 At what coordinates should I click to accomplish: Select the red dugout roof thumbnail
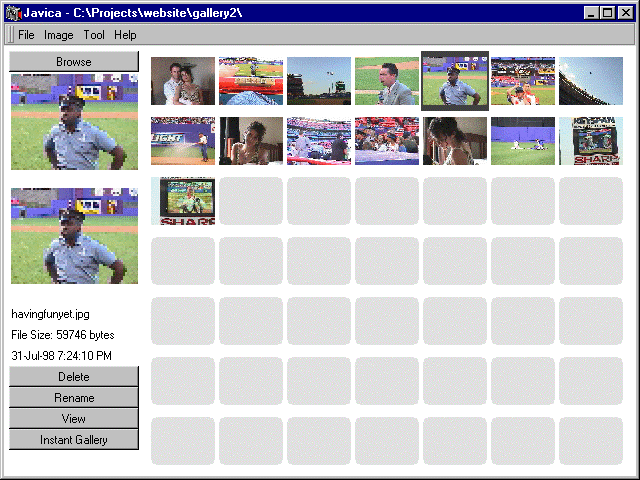[x=251, y=81]
